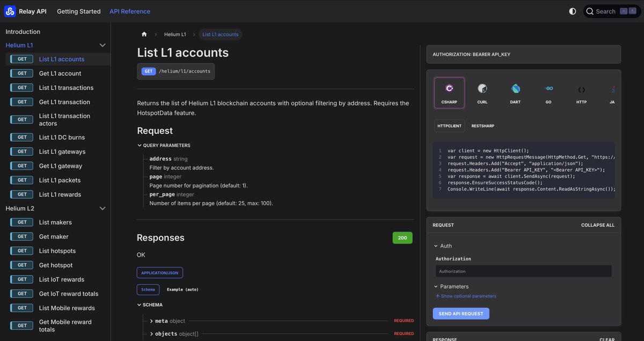644x341 pixels.
Task: Click the GET /helium/l1/accounts endpoint badge
Action: [x=175, y=71]
